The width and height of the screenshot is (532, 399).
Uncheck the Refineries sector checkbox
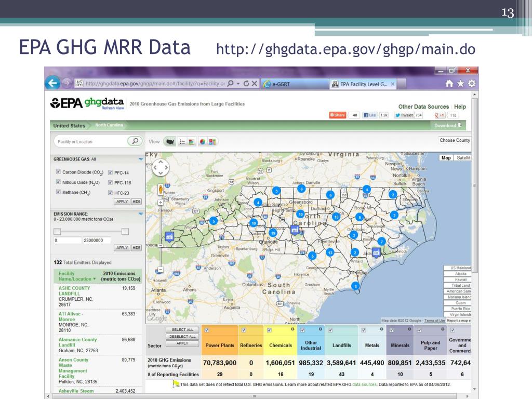[x=244, y=330]
